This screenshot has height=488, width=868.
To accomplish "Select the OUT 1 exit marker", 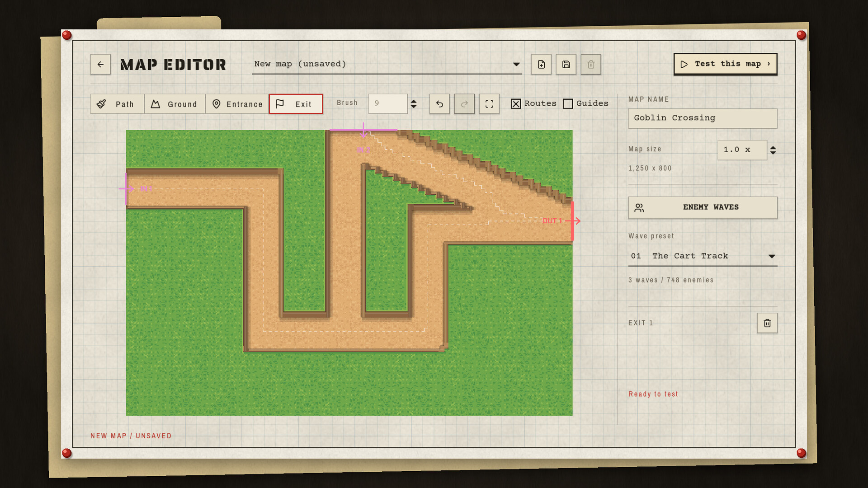I will point(552,221).
